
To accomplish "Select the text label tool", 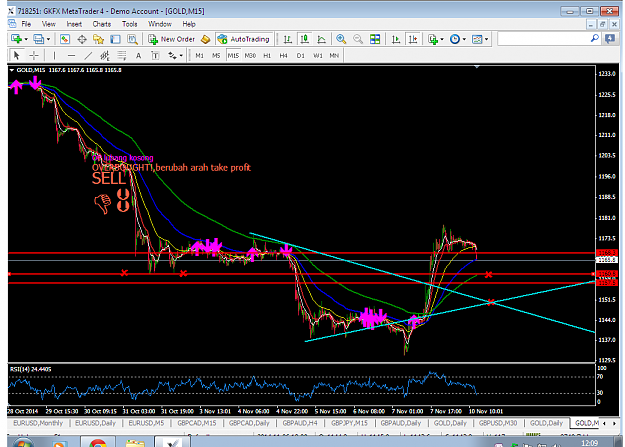I will pos(138,55).
